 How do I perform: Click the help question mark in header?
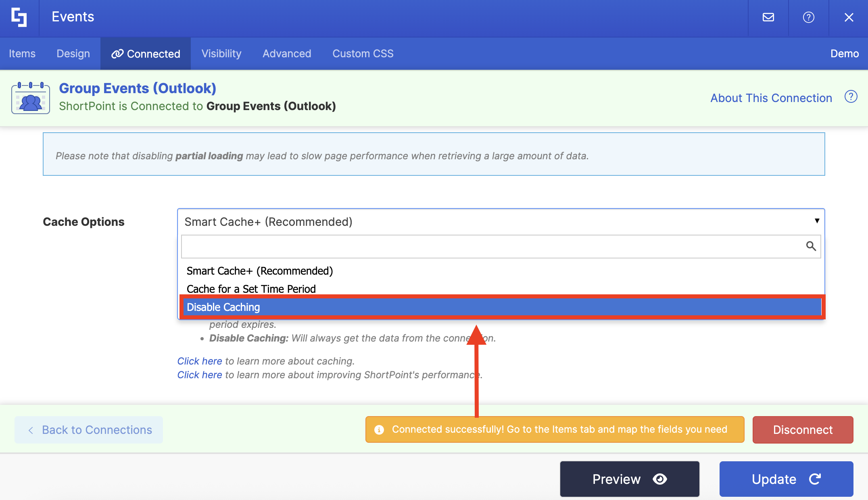pos(808,17)
